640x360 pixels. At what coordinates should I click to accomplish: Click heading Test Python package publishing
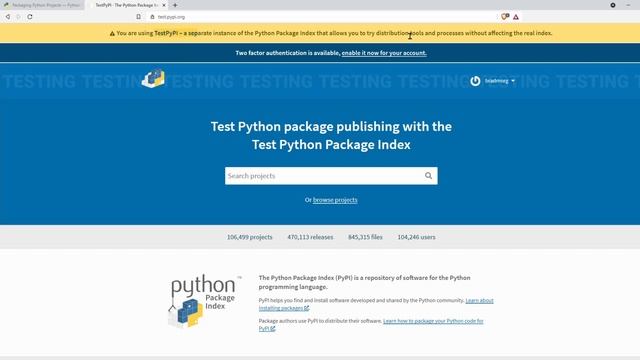click(x=331, y=135)
